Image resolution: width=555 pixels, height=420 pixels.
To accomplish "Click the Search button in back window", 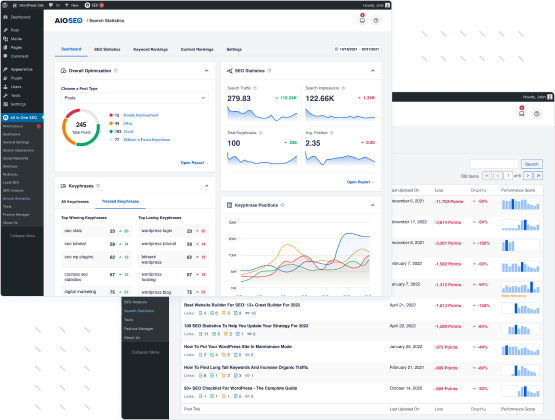I will tap(532, 164).
